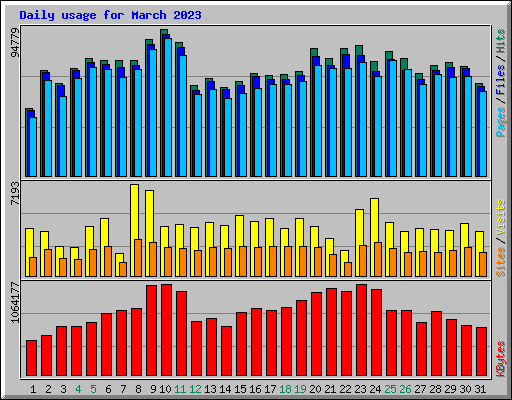Click green weekend day label 25

coord(390,389)
